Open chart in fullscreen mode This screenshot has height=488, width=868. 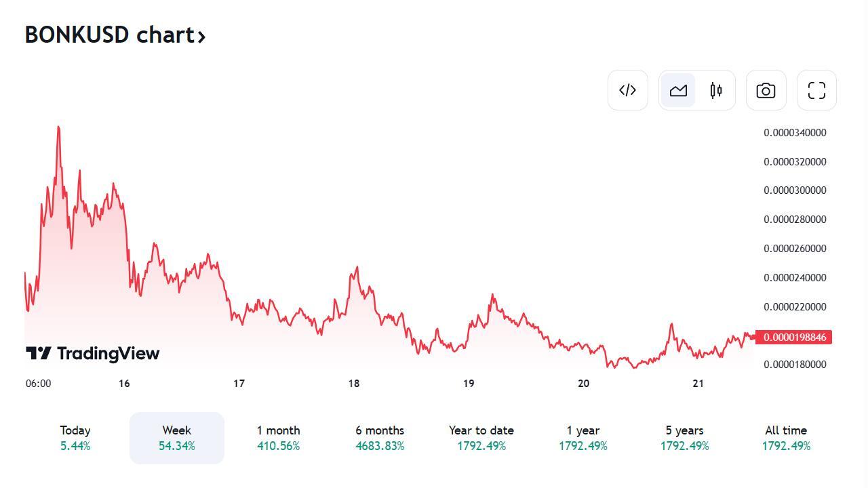[x=816, y=90]
